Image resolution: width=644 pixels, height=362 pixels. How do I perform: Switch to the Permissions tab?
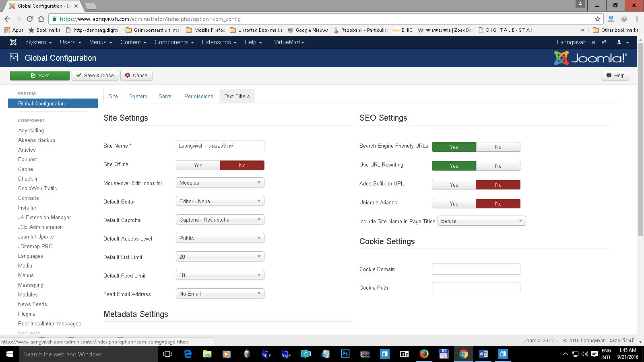(x=198, y=96)
